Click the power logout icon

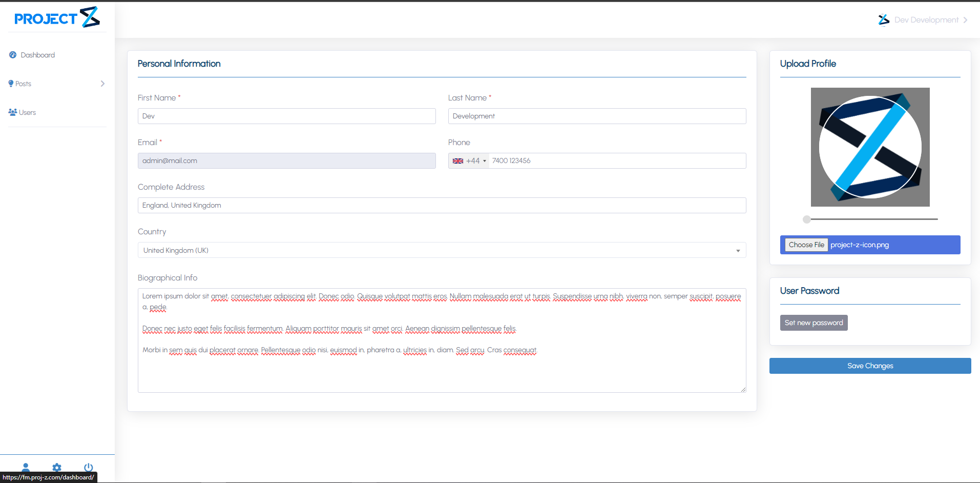(89, 467)
